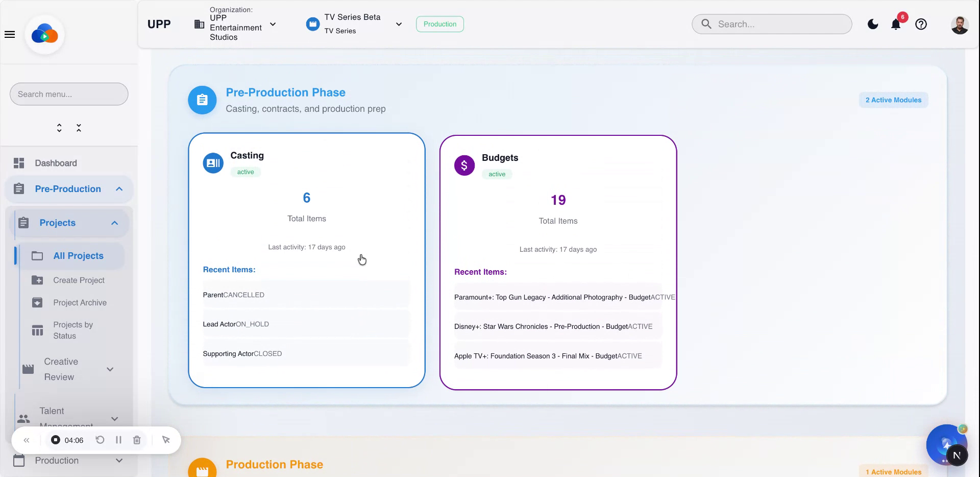The image size is (980, 477).
Task: Click the Pre-Production Phase clipboard icon
Action: click(x=202, y=100)
